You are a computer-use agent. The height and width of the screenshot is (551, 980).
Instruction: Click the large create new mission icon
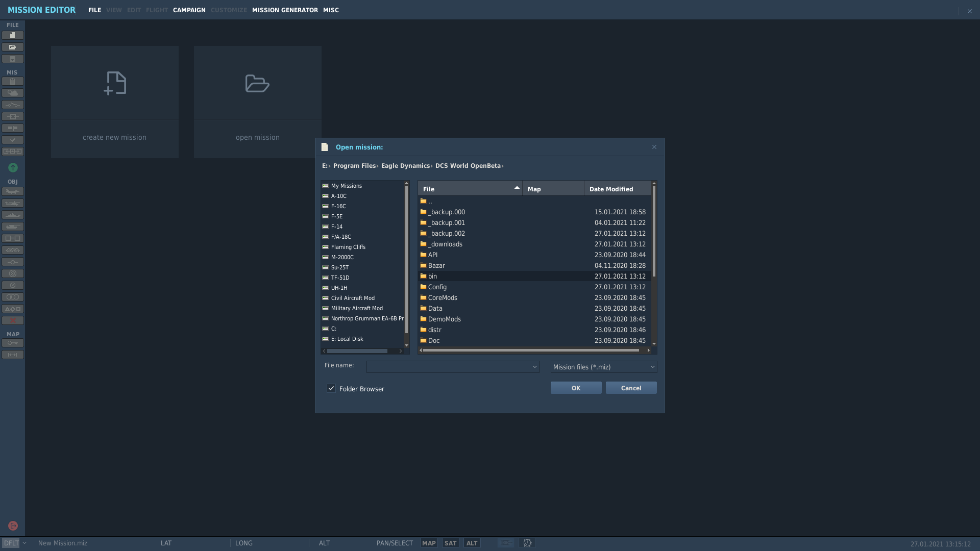coord(115,83)
